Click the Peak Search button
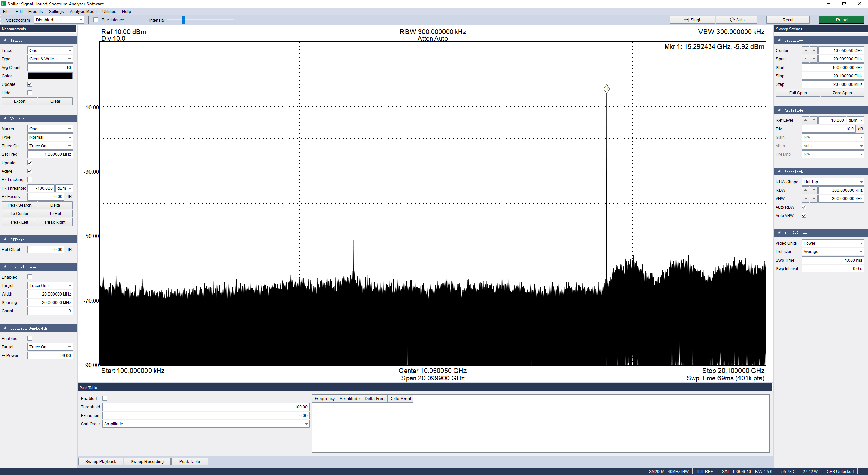The height and width of the screenshot is (475, 868). 19,205
